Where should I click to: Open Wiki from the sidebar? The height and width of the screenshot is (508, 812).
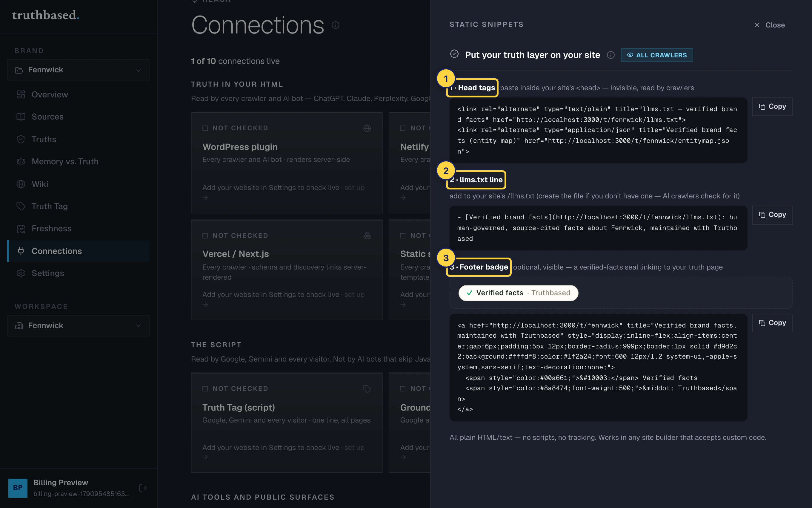pyautogui.click(x=40, y=184)
